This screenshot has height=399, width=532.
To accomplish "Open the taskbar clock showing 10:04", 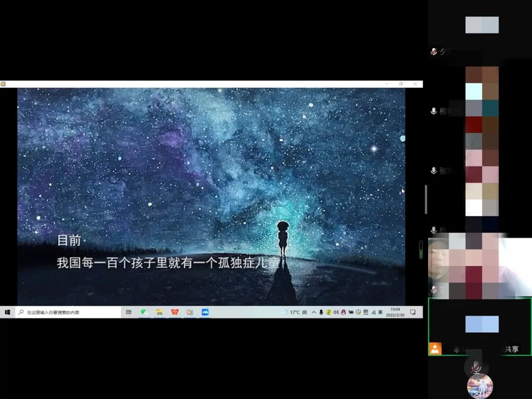I will (x=395, y=312).
